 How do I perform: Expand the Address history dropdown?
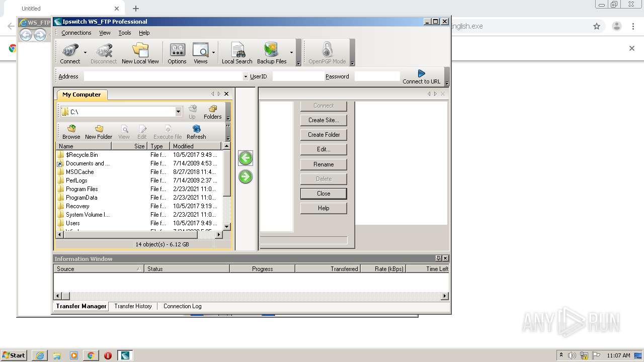point(246,76)
